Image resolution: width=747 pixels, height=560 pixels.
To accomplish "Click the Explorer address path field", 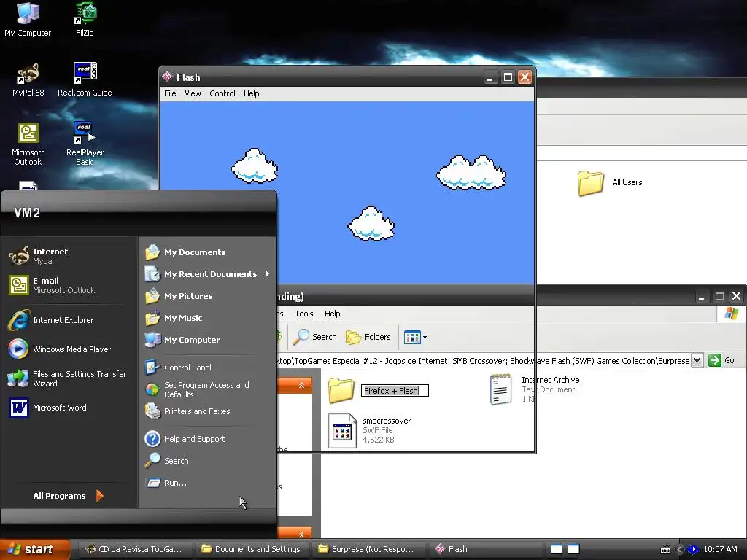I will coord(484,360).
